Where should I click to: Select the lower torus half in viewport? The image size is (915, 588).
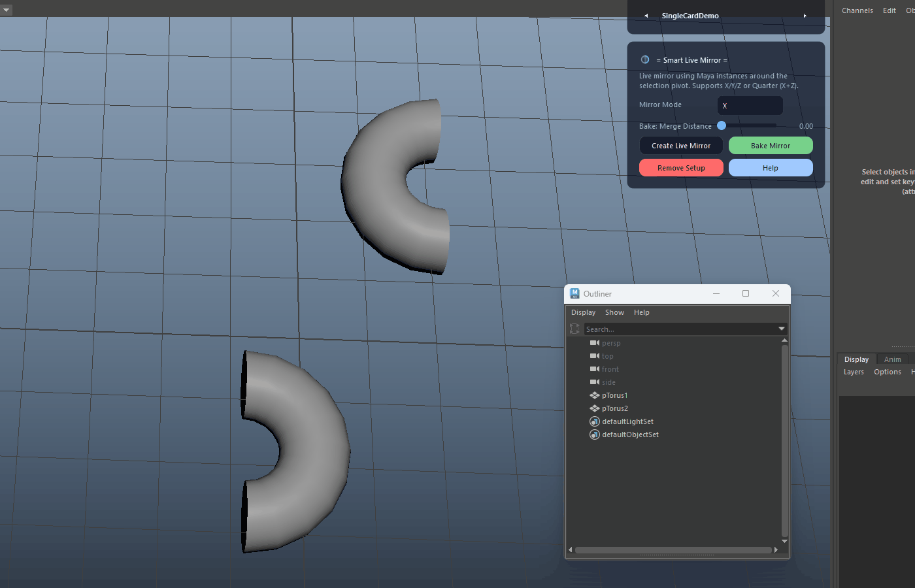tap(314, 451)
